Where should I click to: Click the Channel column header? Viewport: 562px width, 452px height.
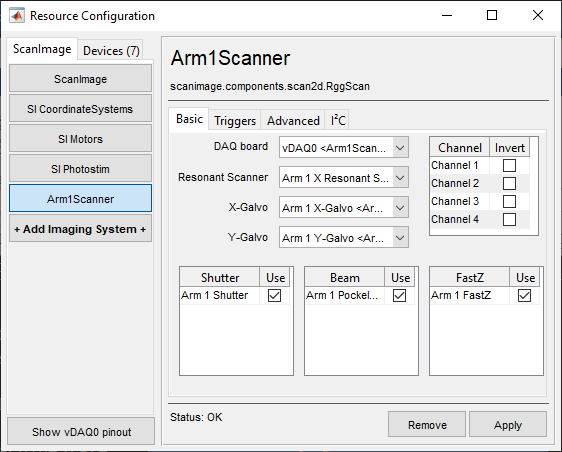pyautogui.click(x=459, y=147)
